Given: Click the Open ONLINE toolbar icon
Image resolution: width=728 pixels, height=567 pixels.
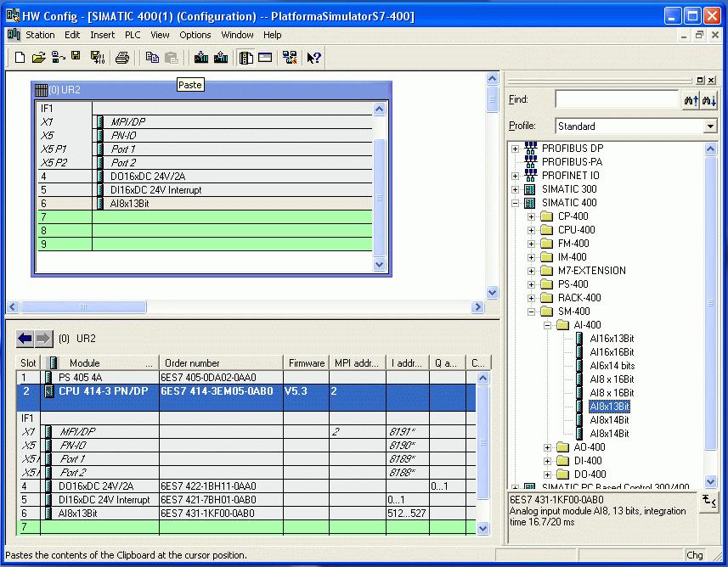Looking at the screenshot, I should tap(58, 58).
